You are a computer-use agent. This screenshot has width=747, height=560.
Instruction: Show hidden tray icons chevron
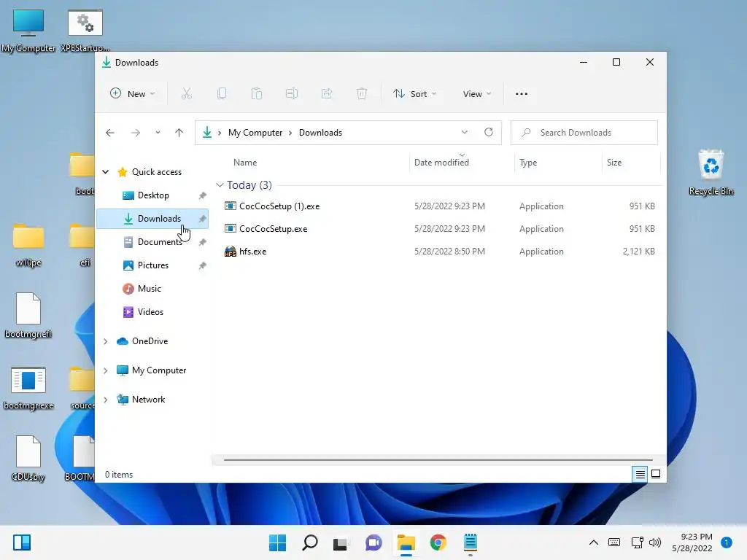pyautogui.click(x=594, y=542)
